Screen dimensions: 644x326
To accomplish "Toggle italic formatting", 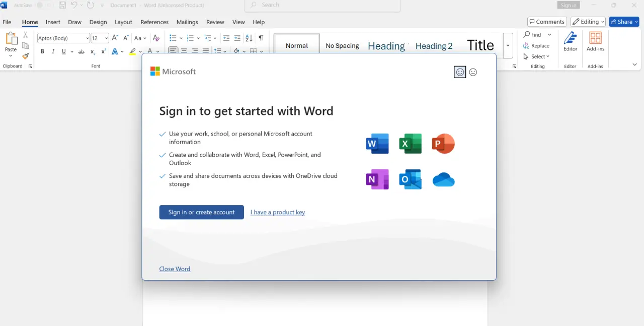I will click(53, 51).
